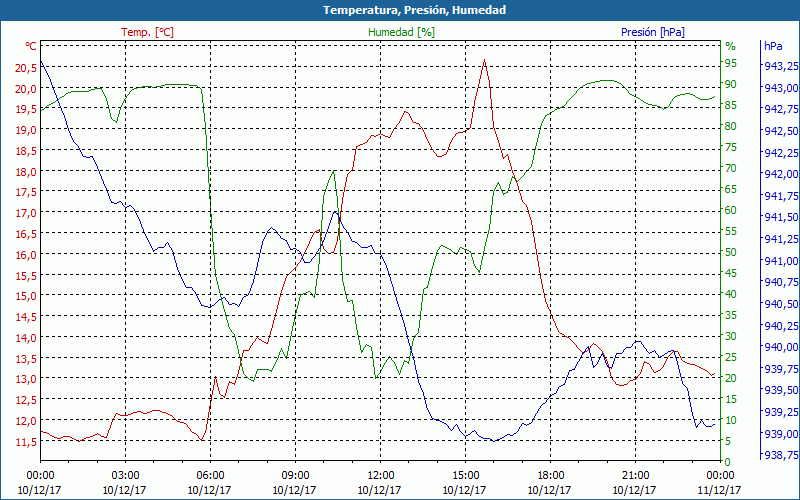The height and width of the screenshot is (500, 800).
Task: Click the 15,5 temperature axis value
Action: coord(26,275)
